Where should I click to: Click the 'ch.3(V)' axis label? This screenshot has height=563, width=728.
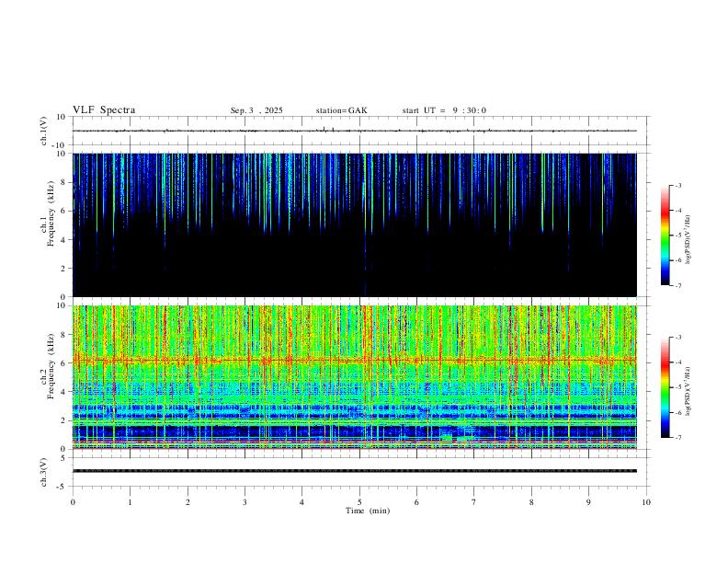point(43,472)
